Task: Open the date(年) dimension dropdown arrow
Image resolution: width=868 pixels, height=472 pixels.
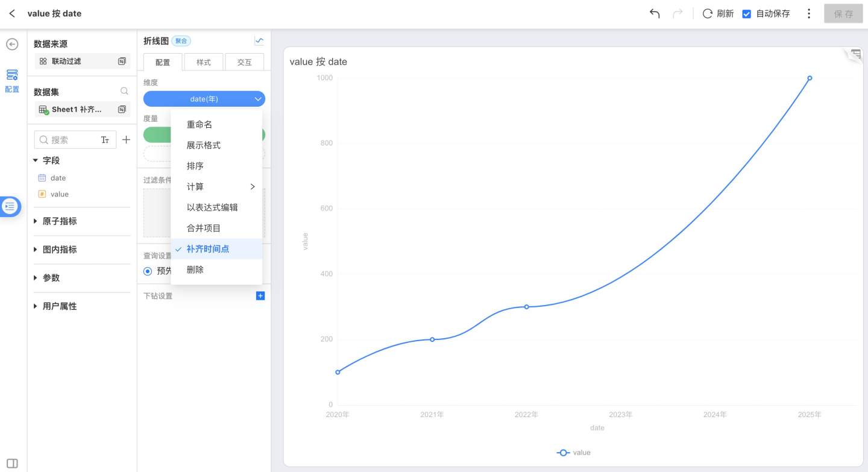Action: 258,99
